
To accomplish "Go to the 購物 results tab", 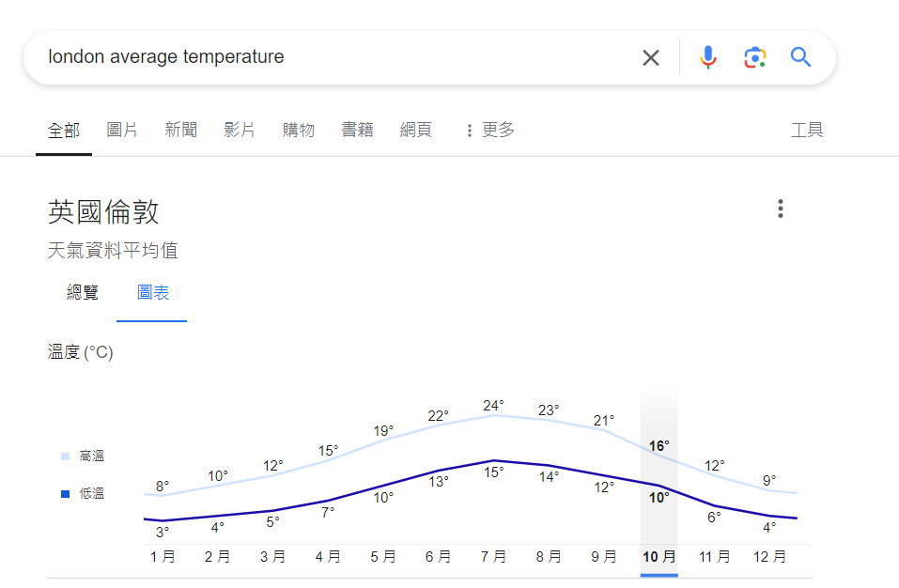I will (298, 131).
